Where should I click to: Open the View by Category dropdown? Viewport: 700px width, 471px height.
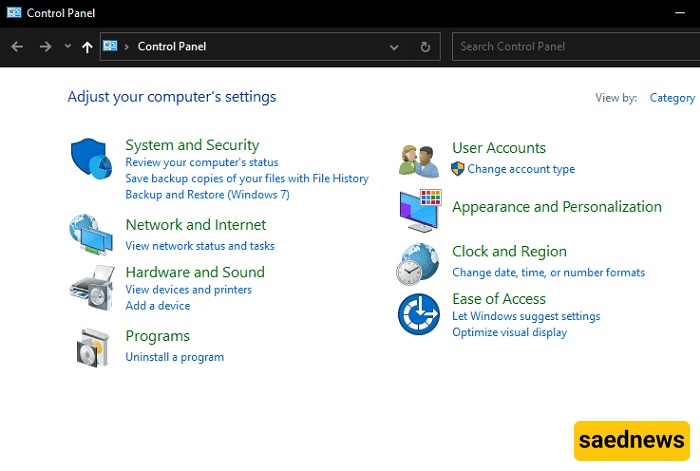672,98
